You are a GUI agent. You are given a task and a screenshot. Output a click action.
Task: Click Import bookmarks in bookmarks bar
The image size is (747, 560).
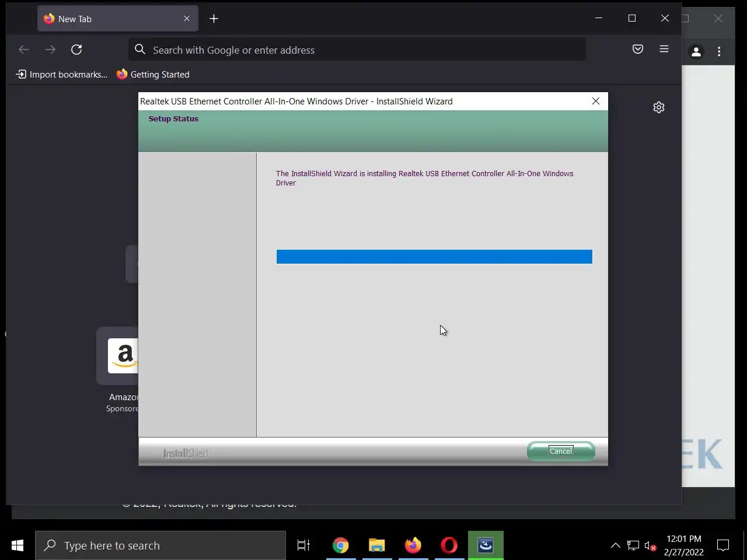tap(62, 75)
